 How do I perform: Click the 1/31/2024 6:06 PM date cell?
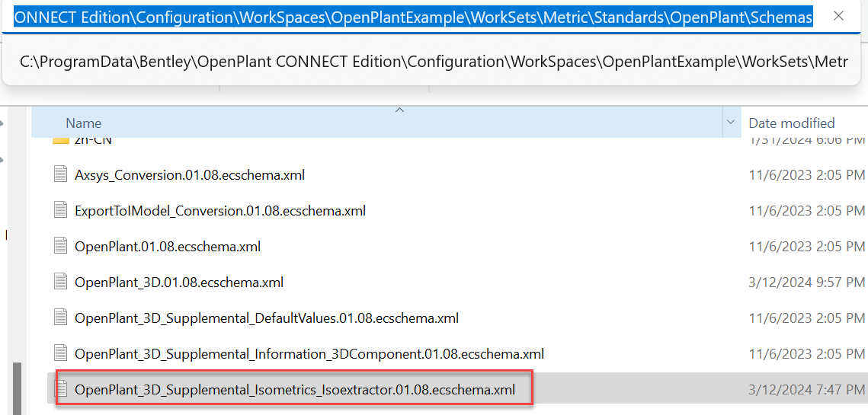pos(806,140)
